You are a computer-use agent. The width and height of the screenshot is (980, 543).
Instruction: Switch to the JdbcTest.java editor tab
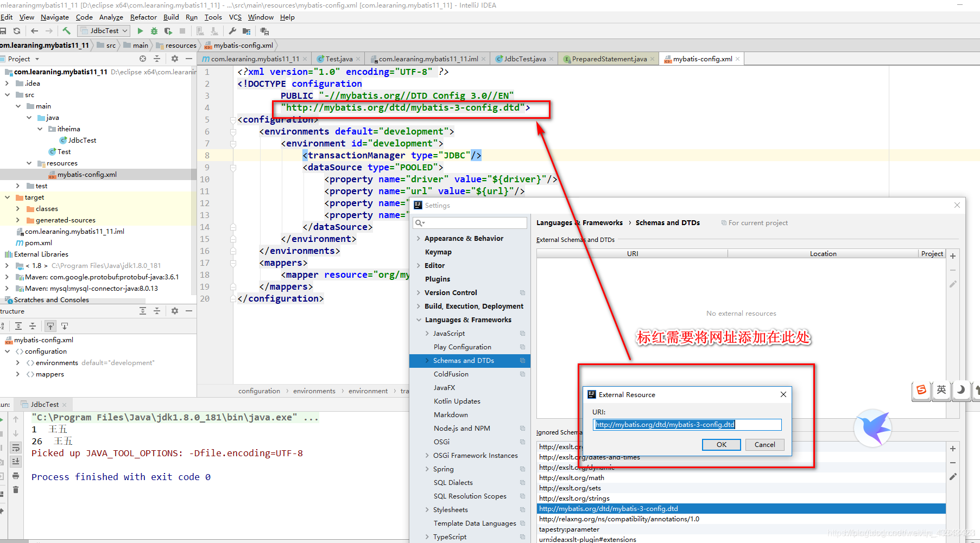tap(524, 59)
